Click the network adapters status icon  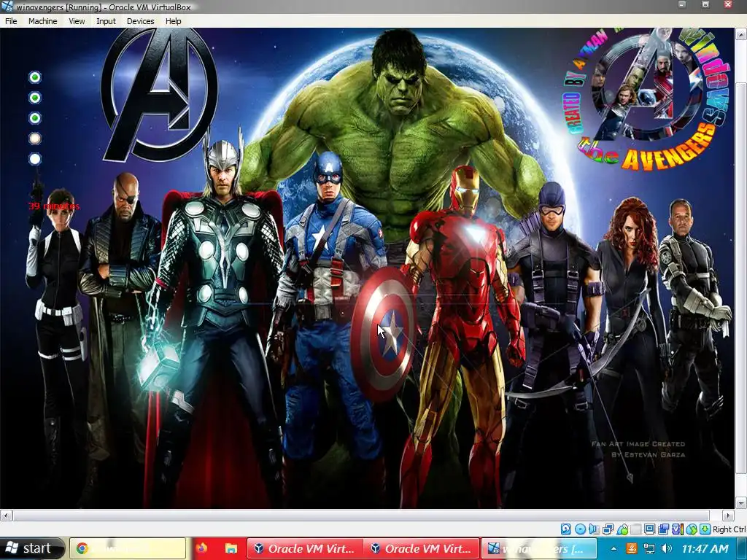click(x=608, y=529)
